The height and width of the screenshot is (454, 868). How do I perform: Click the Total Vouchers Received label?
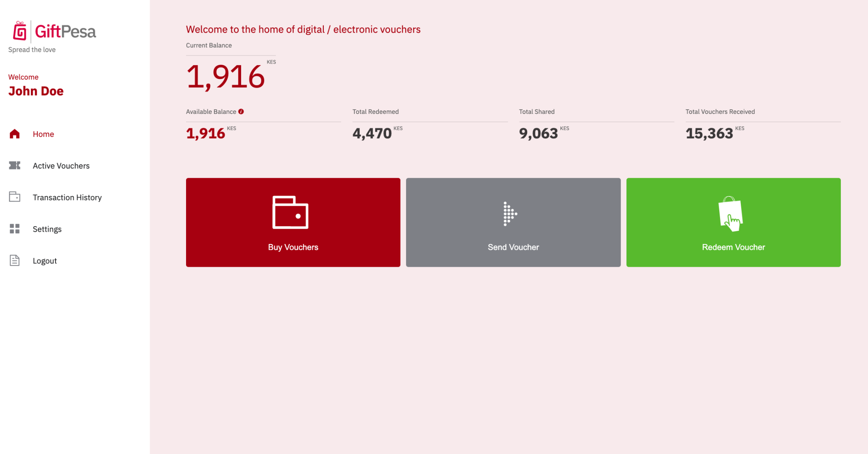coord(721,112)
